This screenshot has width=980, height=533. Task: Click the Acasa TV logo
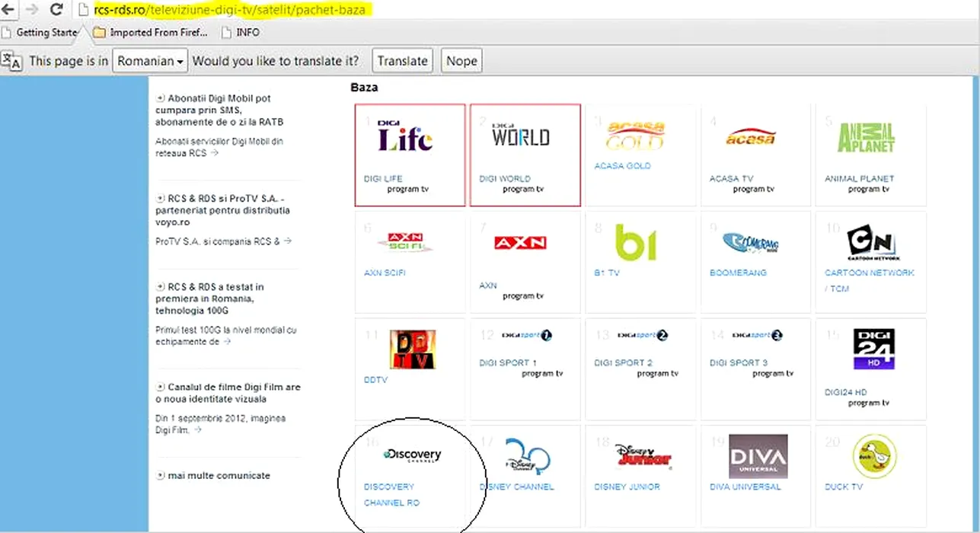coord(750,137)
